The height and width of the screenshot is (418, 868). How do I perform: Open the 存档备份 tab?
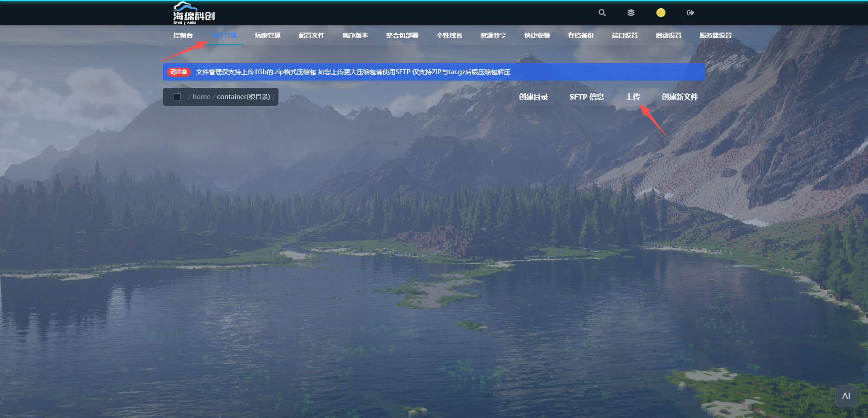581,35
